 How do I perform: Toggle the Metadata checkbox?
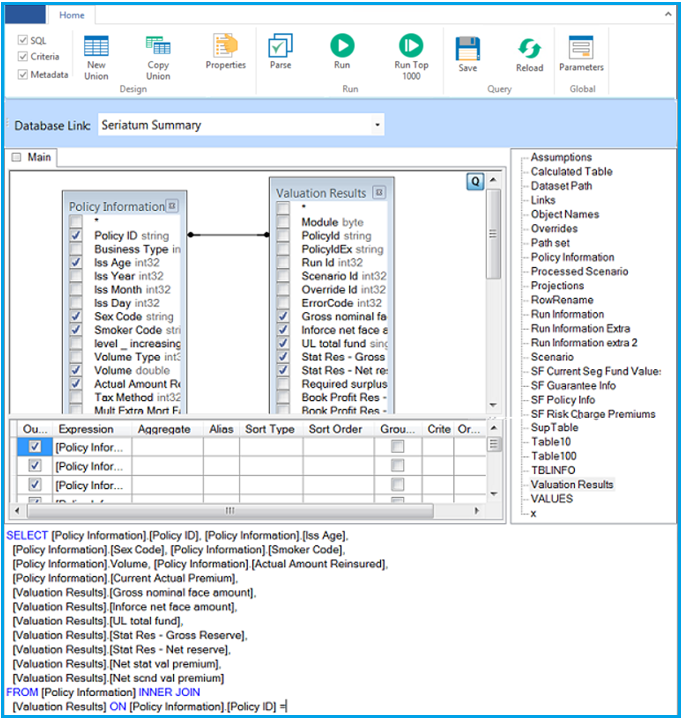point(23,74)
